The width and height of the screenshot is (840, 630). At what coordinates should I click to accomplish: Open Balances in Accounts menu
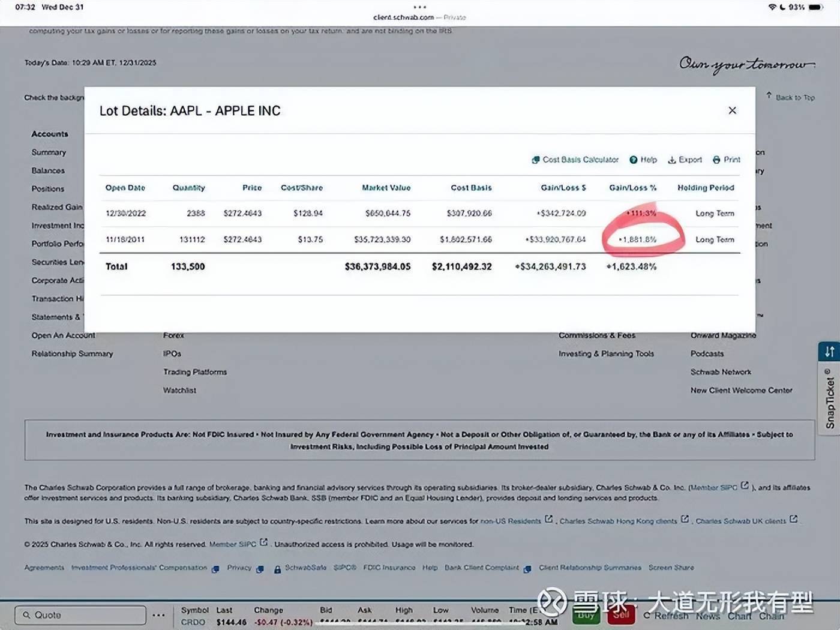click(x=48, y=170)
